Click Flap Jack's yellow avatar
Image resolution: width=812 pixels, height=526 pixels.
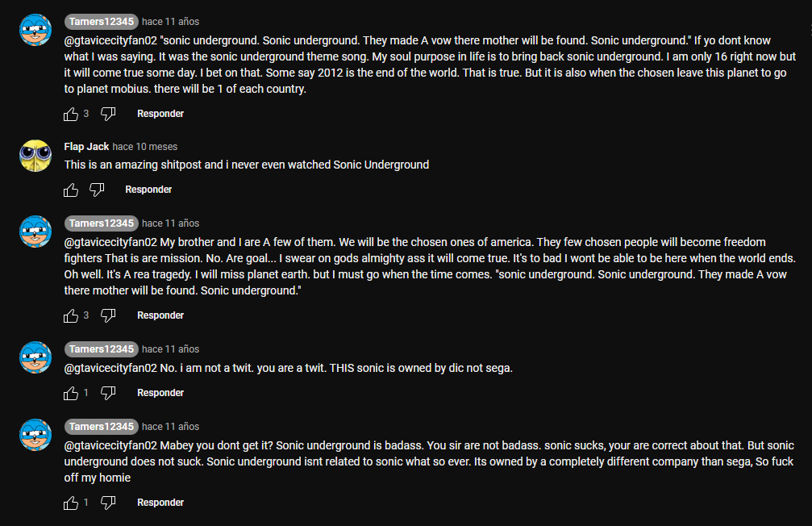(35, 156)
